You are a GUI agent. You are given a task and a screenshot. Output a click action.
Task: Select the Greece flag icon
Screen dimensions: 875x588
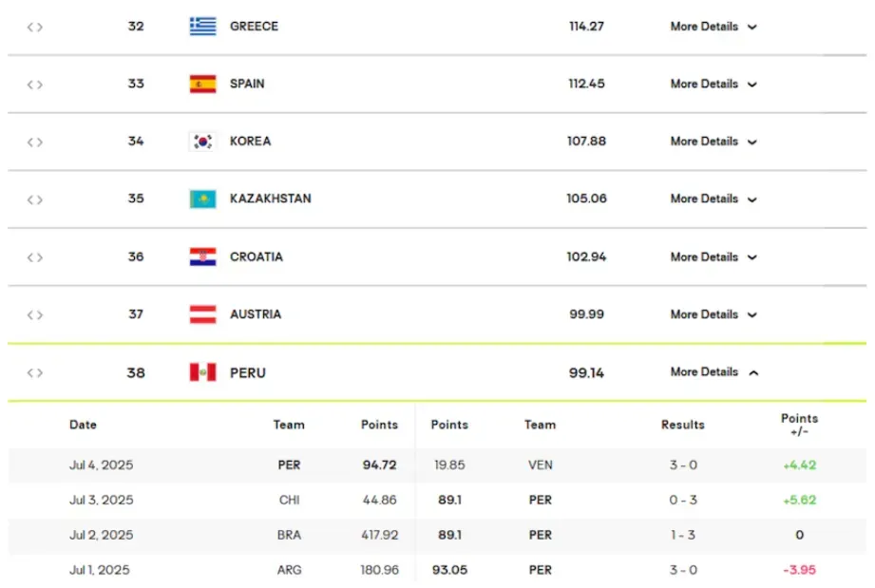coord(202,26)
